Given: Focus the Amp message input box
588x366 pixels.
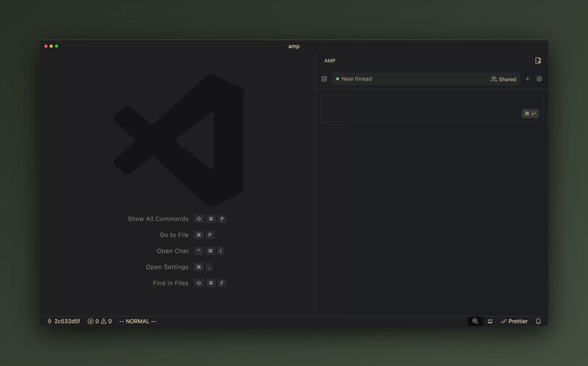Looking at the screenshot, I should [x=432, y=108].
